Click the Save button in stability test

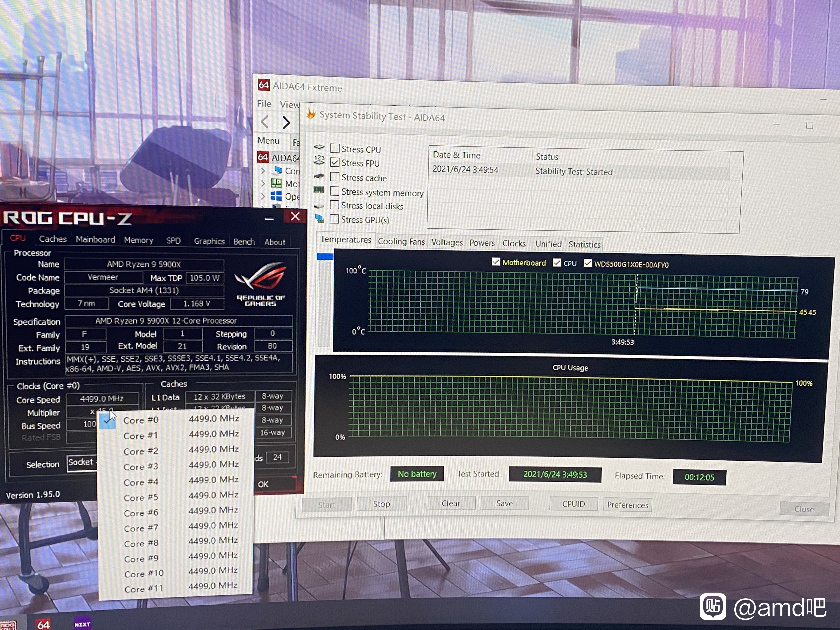tap(504, 503)
